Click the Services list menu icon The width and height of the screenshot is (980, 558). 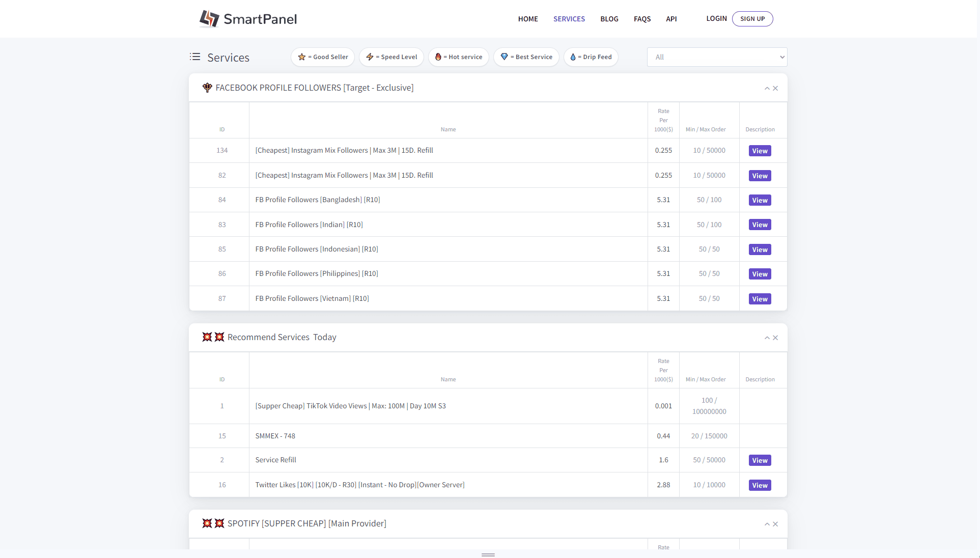[x=195, y=57]
